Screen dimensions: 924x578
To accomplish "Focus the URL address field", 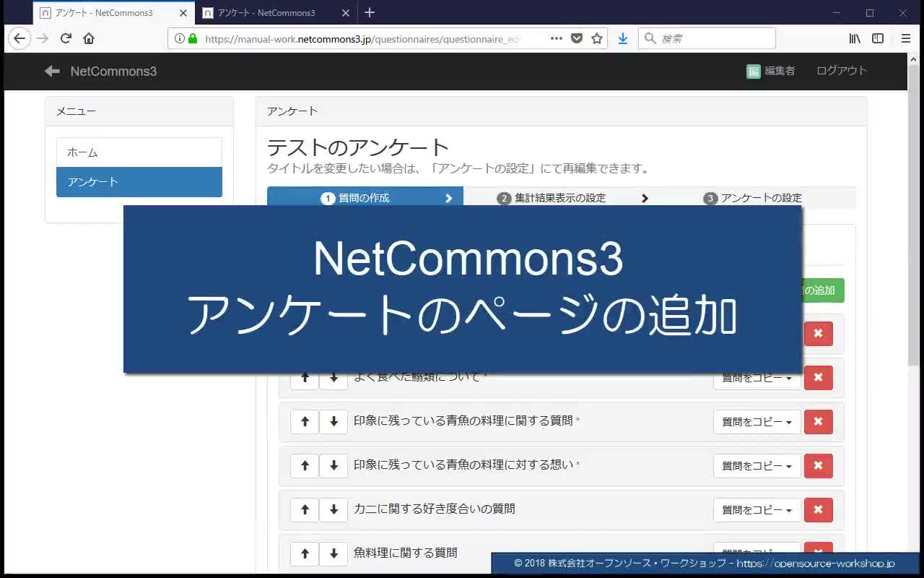I will (361, 39).
